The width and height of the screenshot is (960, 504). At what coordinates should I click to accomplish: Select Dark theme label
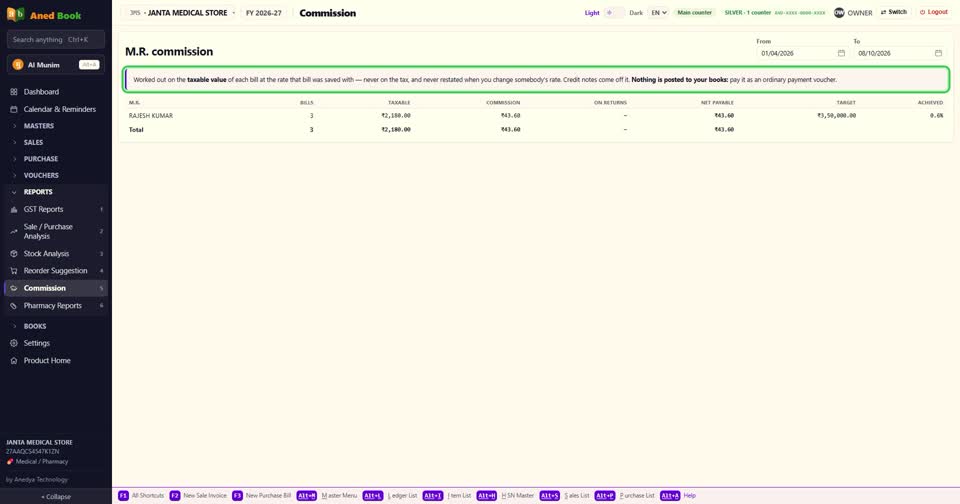point(636,12)
